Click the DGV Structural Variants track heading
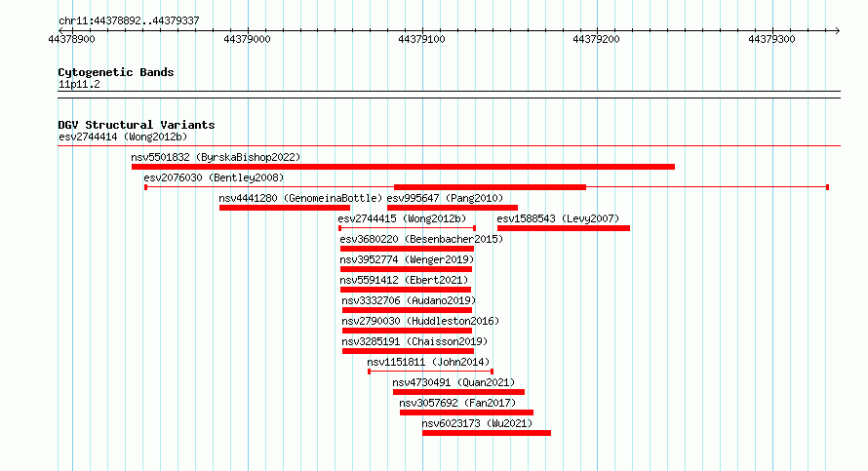Image resolution: width=868 pixels, height=471 pixels. pos(137,125)
